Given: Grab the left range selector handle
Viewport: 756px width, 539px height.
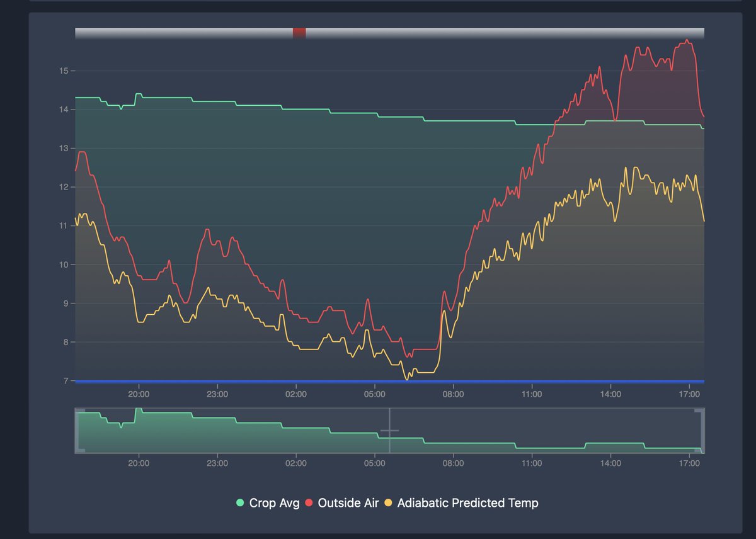Looking at the screenshot, I should coord(79,431).
